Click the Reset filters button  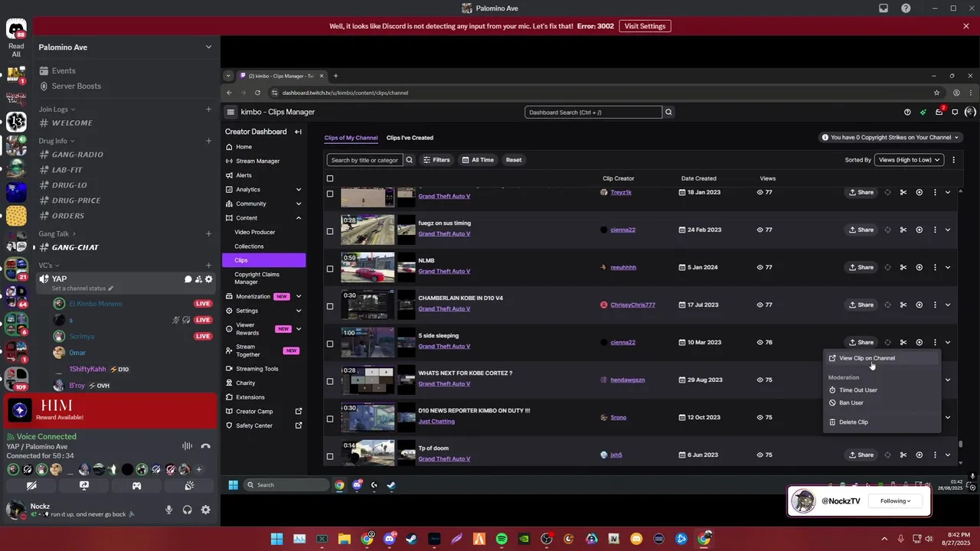(514, 160)
